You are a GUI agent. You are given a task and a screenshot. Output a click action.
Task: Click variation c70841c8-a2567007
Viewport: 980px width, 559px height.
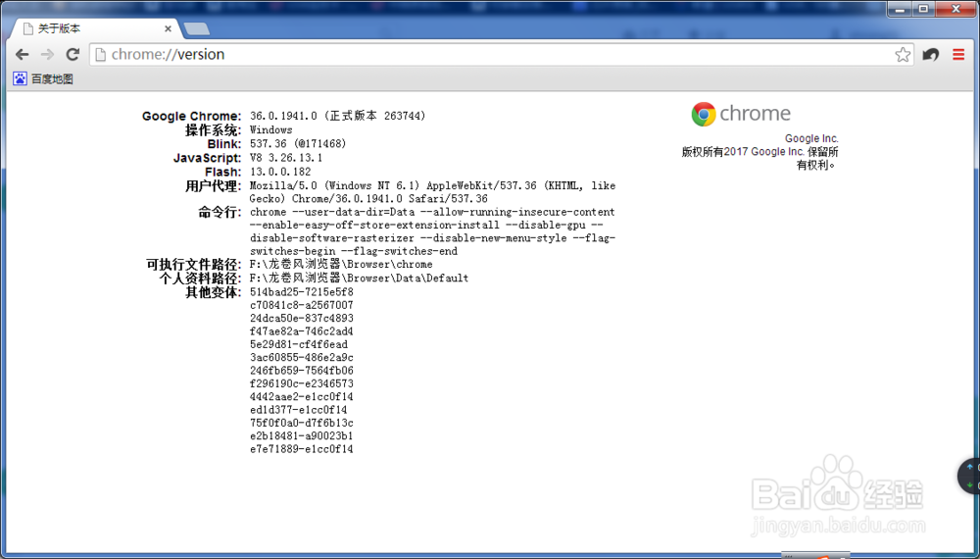301,305
